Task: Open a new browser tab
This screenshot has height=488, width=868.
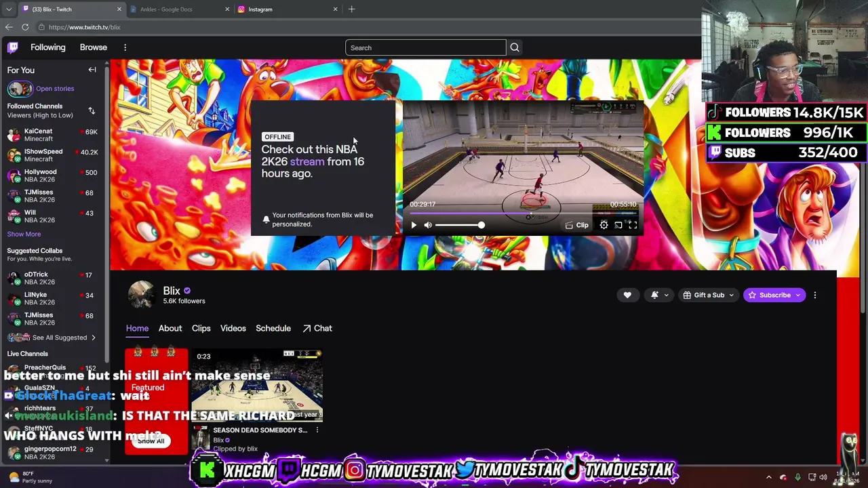Action: point(351,9)
